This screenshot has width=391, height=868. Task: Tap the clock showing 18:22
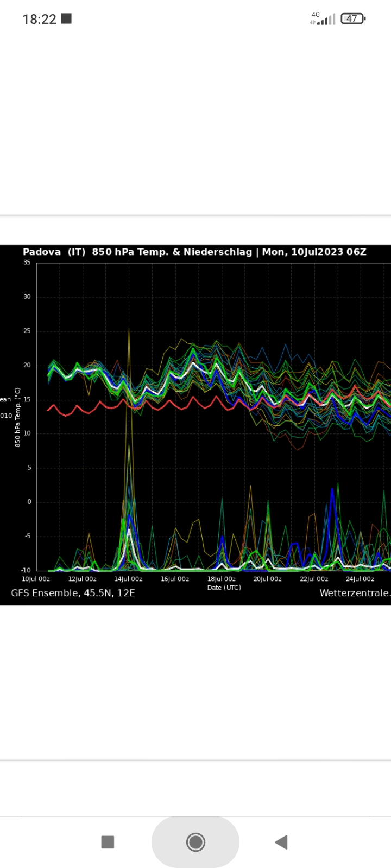(39, 19)
